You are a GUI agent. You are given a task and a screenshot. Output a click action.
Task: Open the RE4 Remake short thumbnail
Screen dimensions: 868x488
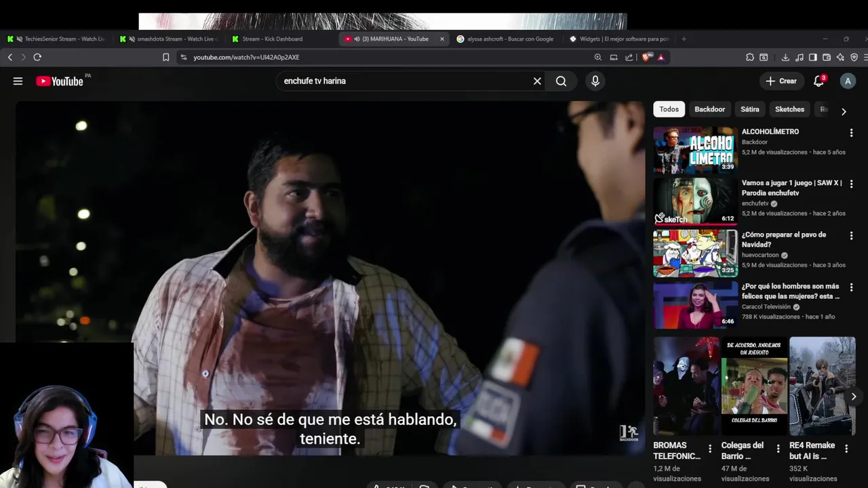(x=823, y=386)
